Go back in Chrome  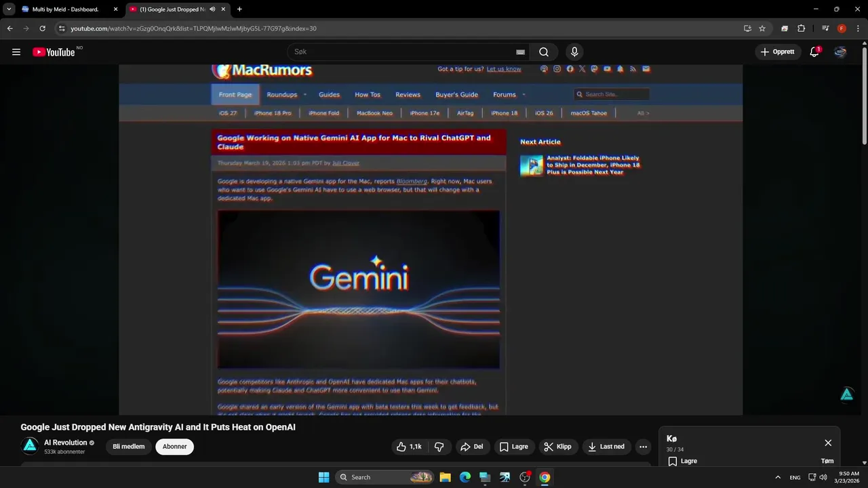click(10, 28)
